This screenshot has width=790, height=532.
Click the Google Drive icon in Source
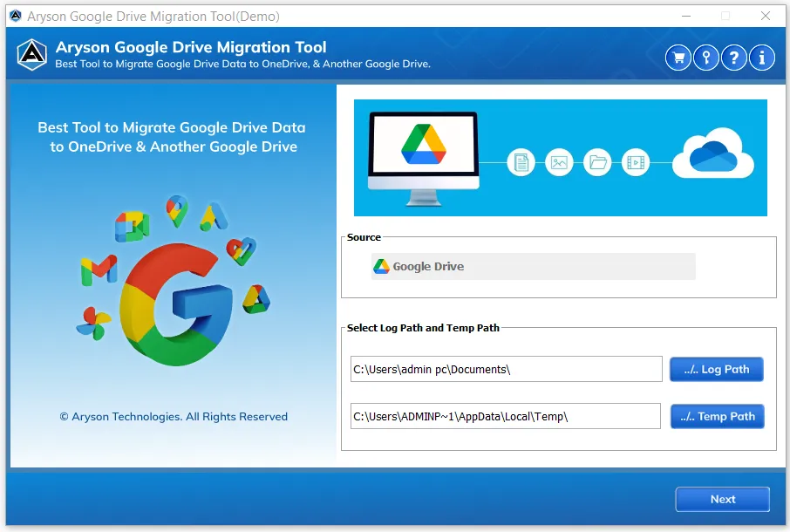381,267
